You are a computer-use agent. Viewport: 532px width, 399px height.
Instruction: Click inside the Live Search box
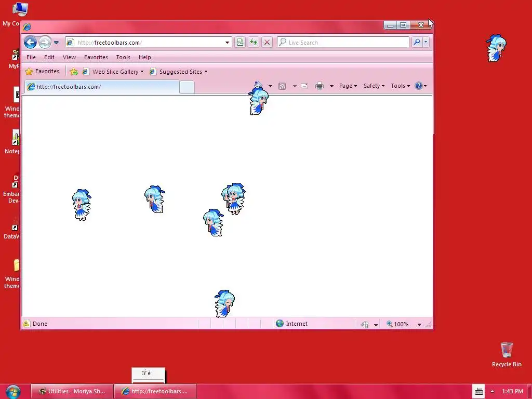[343, 43]
